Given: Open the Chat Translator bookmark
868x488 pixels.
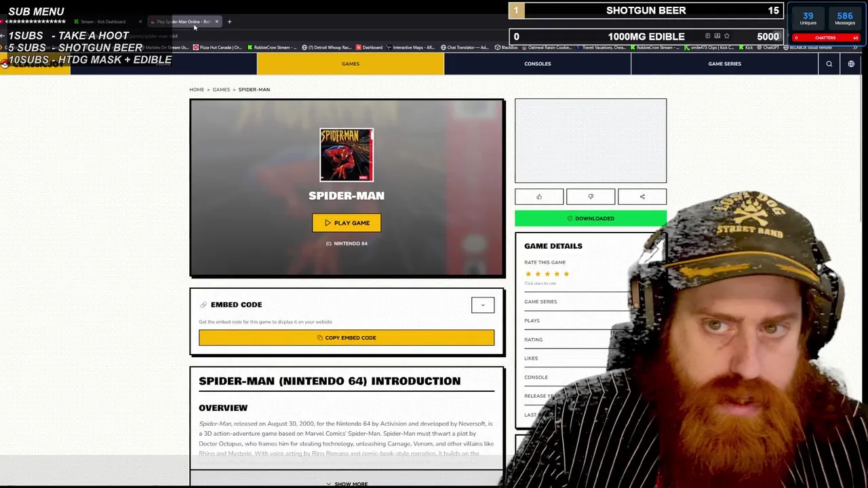Looking at the screenshot, I should [x=465, y=47].
